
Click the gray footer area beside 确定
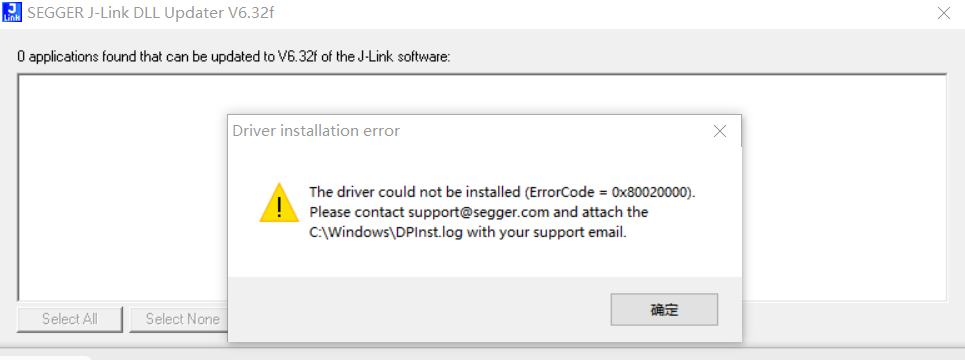click(418, 310)
